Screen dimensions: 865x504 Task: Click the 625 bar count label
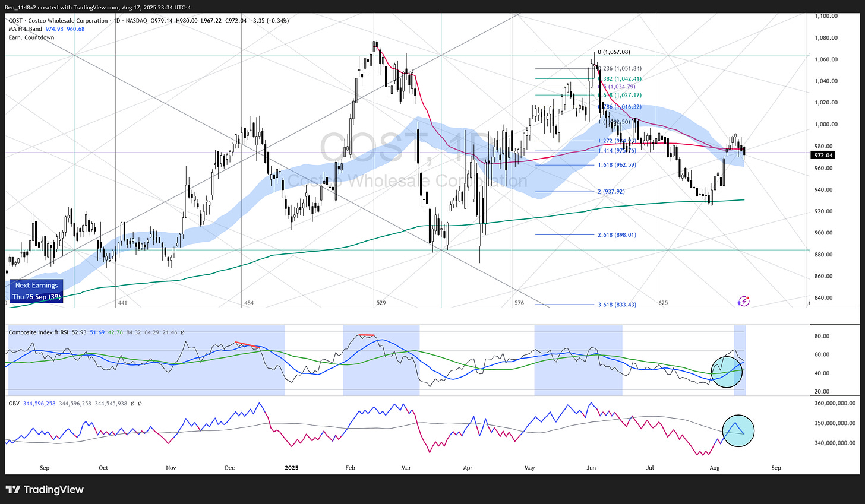tap(663, 303)
